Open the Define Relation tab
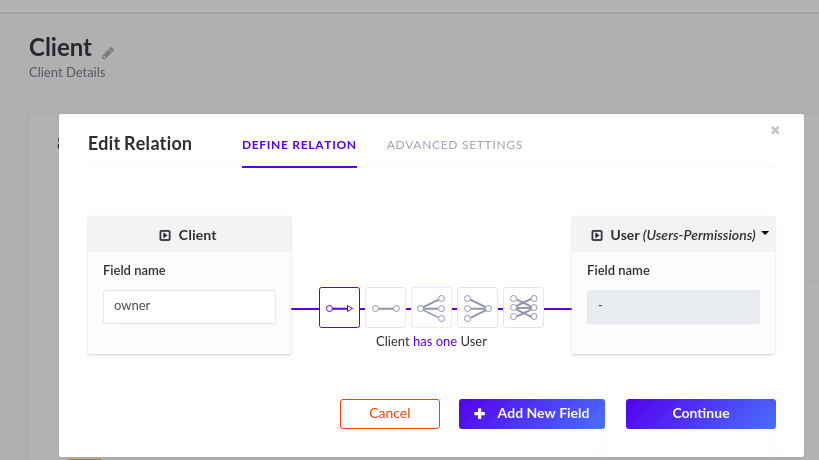The image size is (819, 460). 299,145
